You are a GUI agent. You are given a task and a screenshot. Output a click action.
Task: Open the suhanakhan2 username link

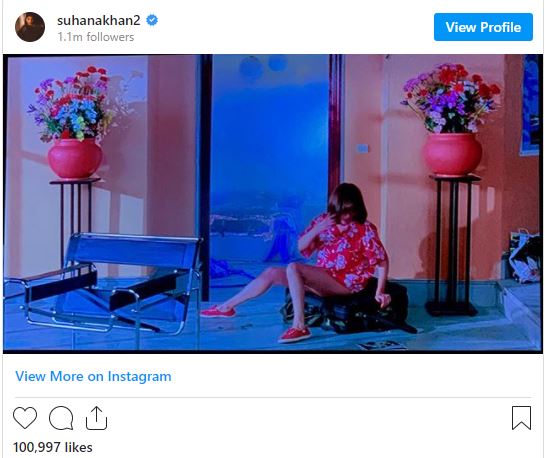[99, 20]
